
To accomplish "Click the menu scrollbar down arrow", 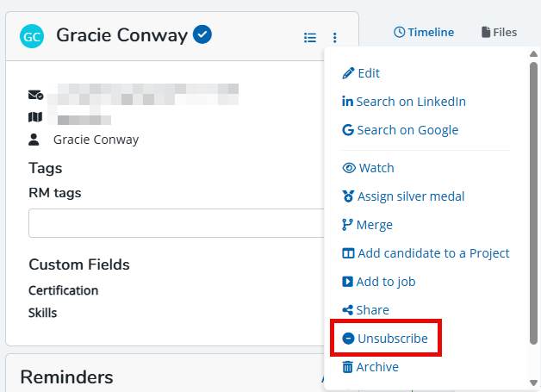I will [533, 383].
